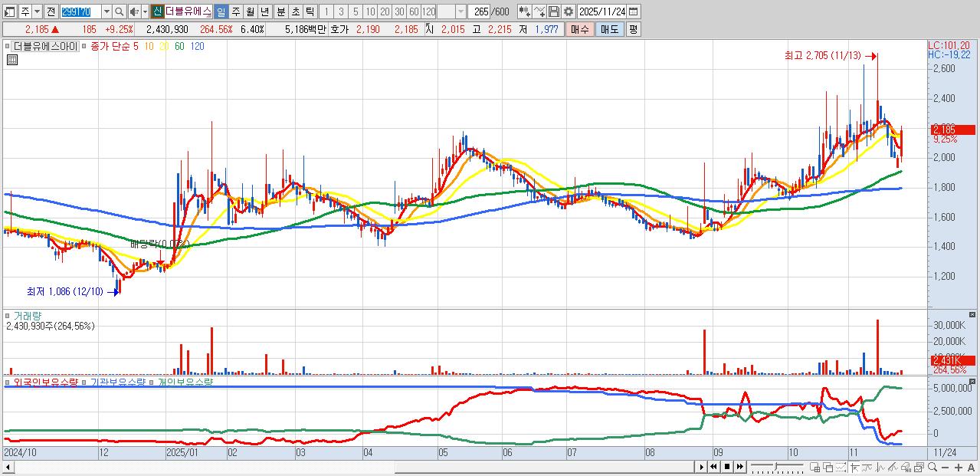Click the 매수 buy button
Screen dimensions: 980x476
point(580,29)
